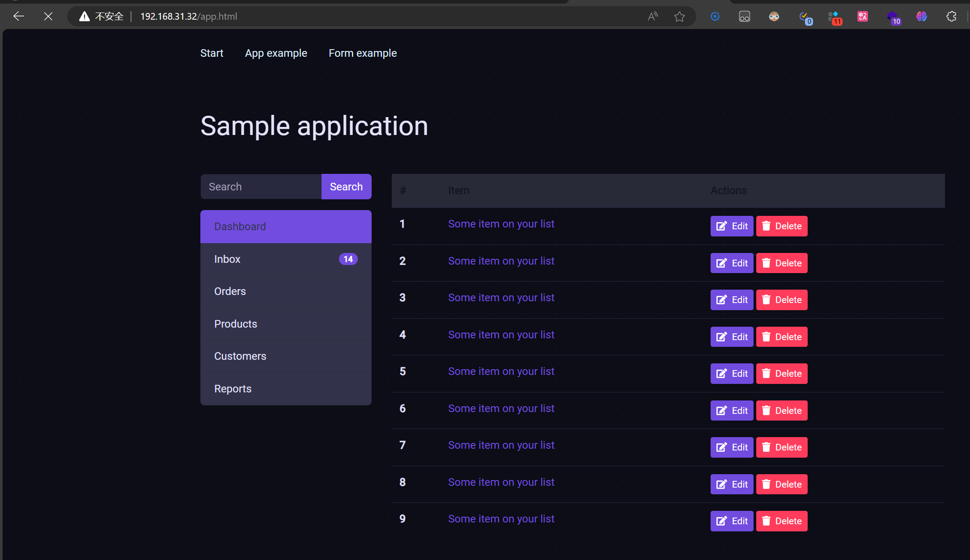The height and width of the screenshot is (560, 970).
Task: Click the pink translate extension icon
Action: [863, 17]
